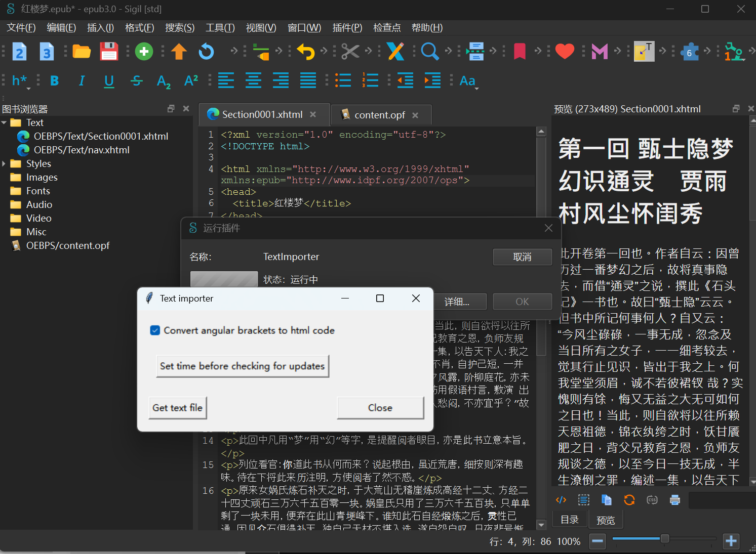This screenshot has width=756, height=554.
Task: Save the book with the floppy icon
Action: point(109,52)
